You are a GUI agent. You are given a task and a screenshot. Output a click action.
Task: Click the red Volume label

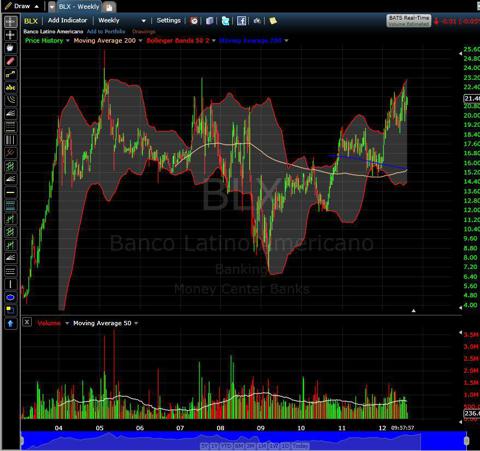pos(49,323)
